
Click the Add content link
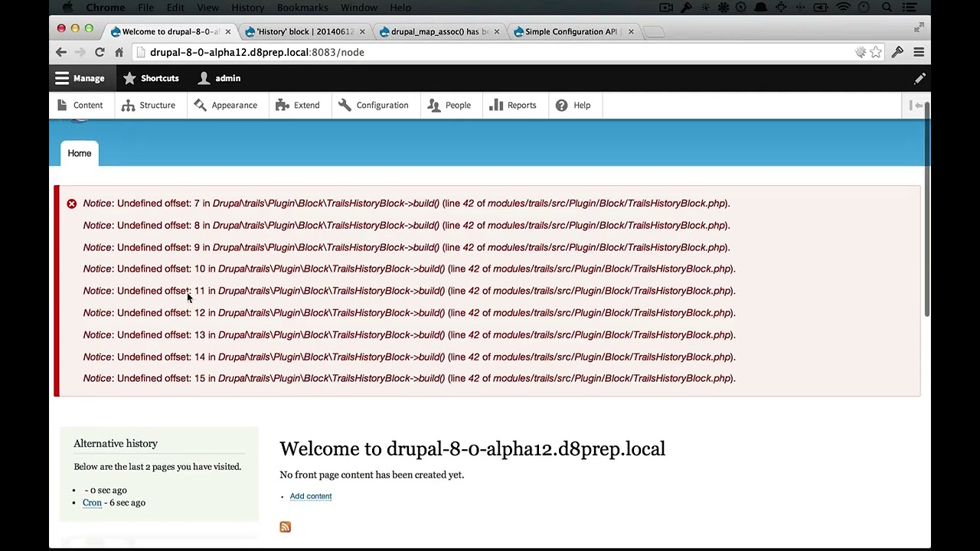311,496
